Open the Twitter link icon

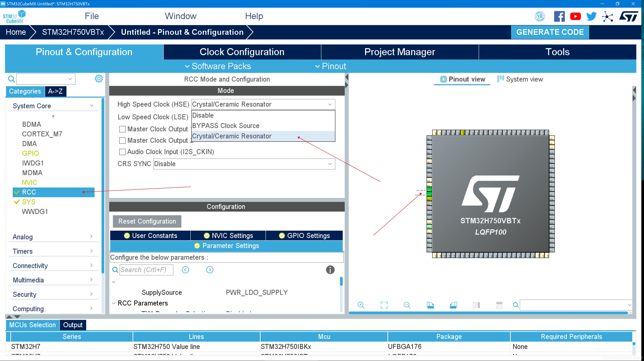pos(591,17)
